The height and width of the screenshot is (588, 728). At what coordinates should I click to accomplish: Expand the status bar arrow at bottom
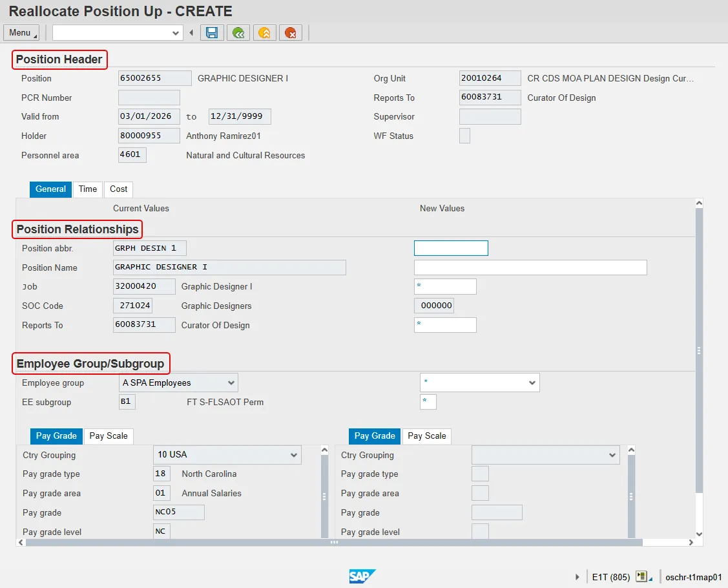[x=577, y=577]
